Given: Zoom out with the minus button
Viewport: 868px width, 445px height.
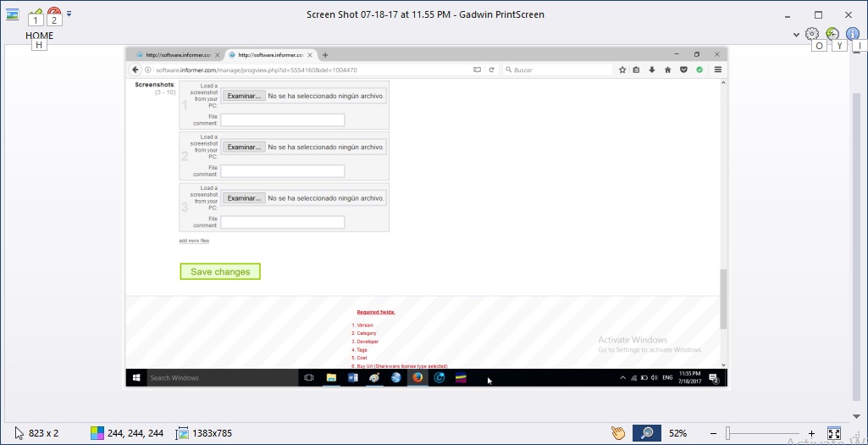Looking at the screenshot, I should click(714, 433).
